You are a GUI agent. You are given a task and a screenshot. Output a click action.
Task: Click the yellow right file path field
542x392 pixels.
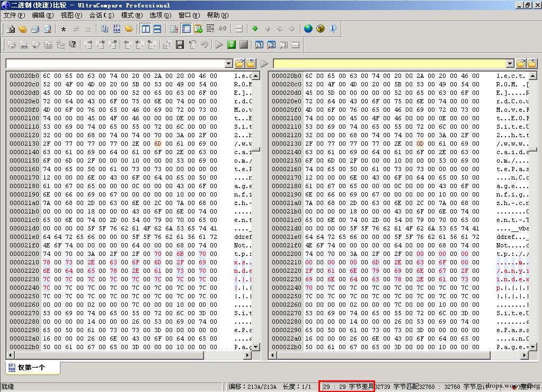coord(389,64)
